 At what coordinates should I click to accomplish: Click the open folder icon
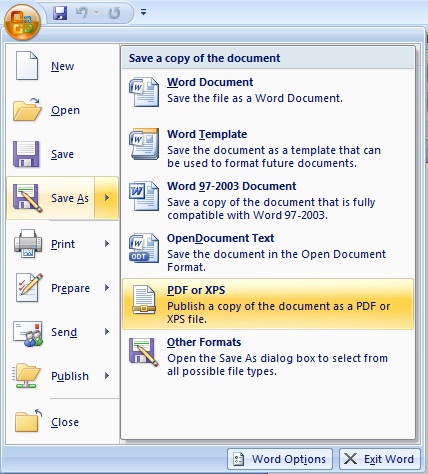coord(27,110)
